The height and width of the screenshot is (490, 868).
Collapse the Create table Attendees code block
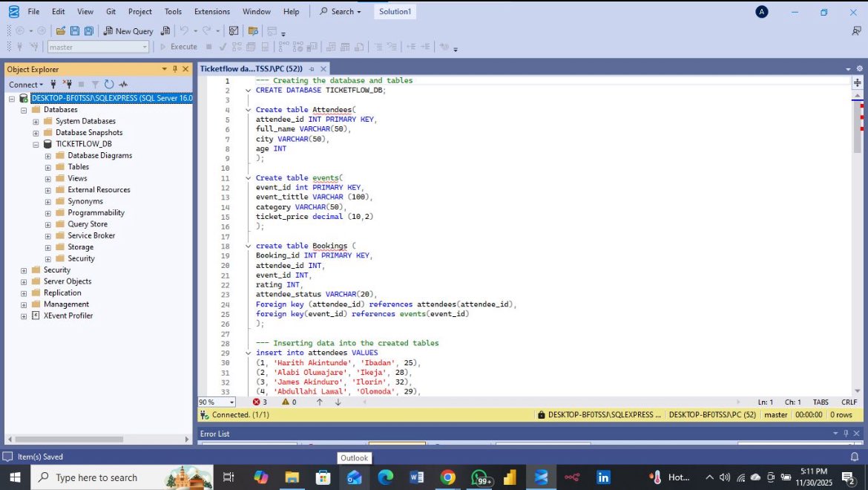point(248,110)
